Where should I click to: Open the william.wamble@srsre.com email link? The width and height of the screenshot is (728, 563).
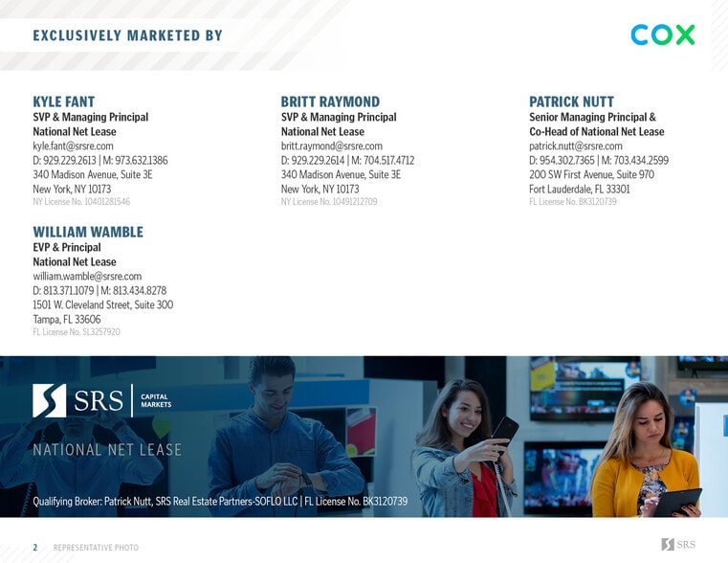[x=87, y=277]
